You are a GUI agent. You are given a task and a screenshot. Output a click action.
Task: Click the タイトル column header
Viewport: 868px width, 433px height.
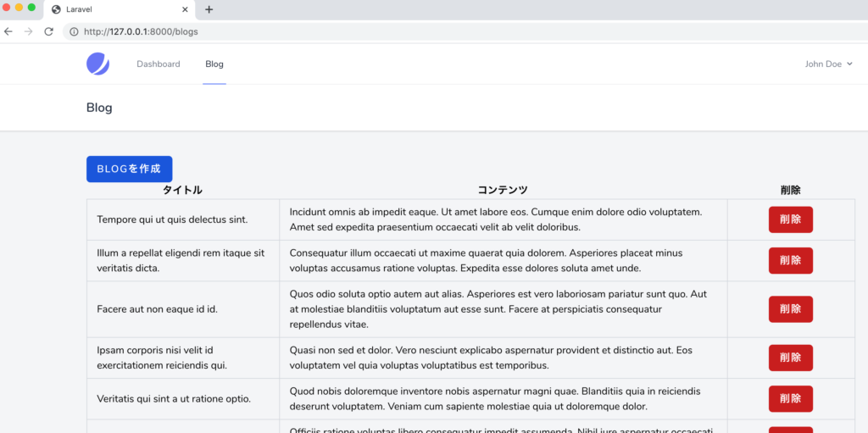183,191
